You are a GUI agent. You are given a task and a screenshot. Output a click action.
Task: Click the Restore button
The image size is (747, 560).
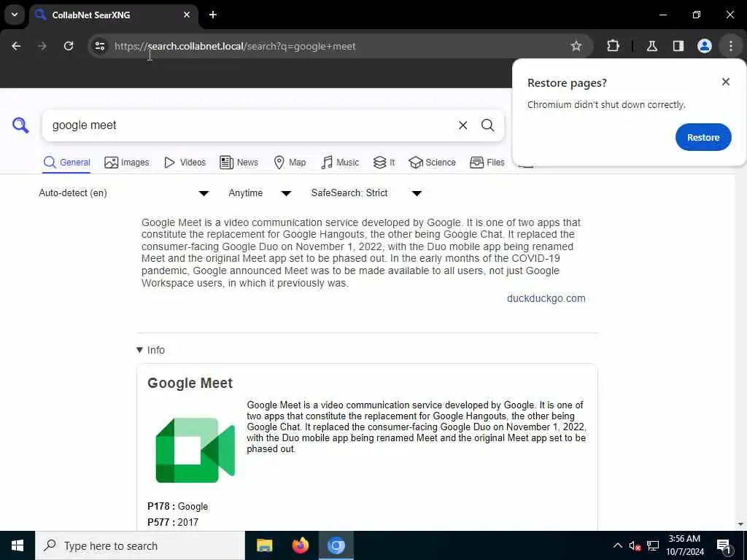click(703, 137)
